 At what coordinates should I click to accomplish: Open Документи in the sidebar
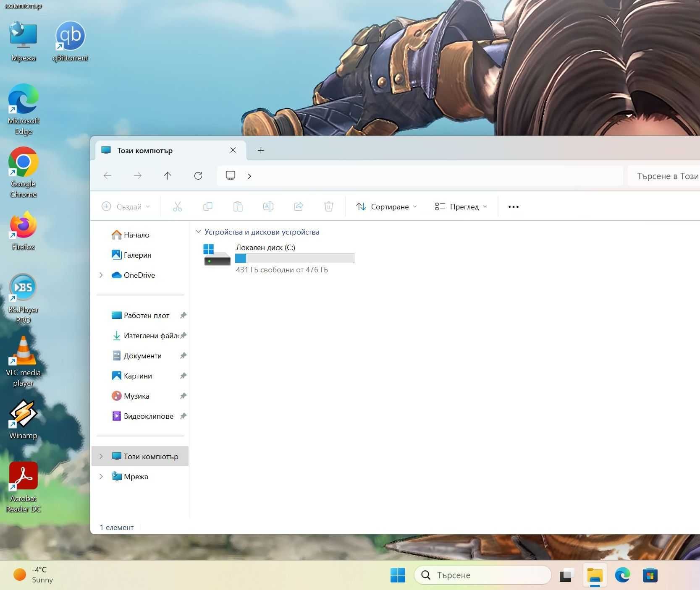pyautogui.click(x=136, y=356)
